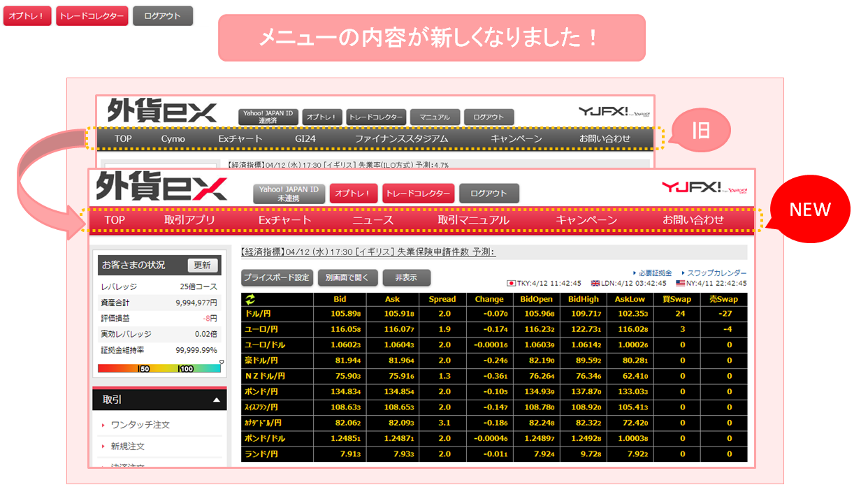Click the YJFX! logo above the red menu
The width and height of the screenshot is (868, 501).
[x=704, y=187]
